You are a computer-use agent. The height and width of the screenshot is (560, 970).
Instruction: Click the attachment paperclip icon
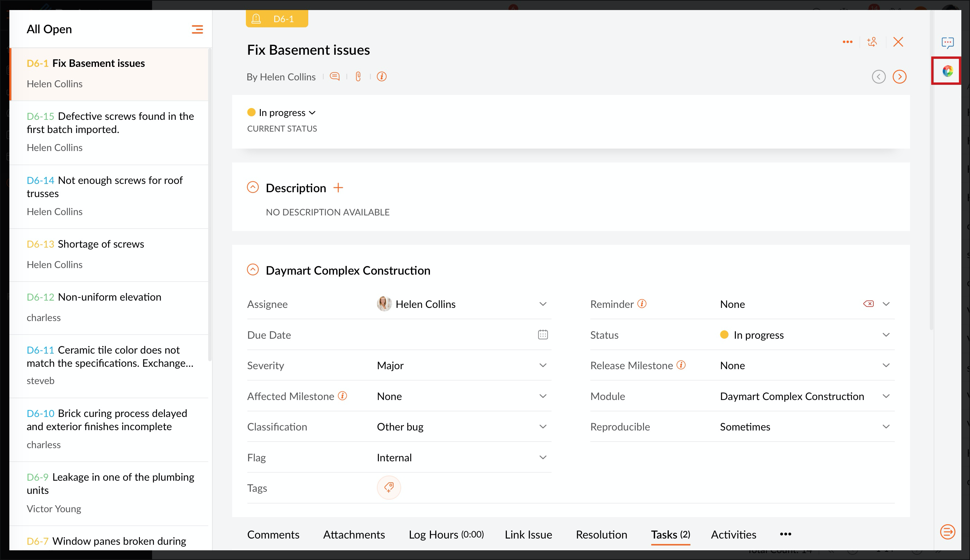click(358, 77)
